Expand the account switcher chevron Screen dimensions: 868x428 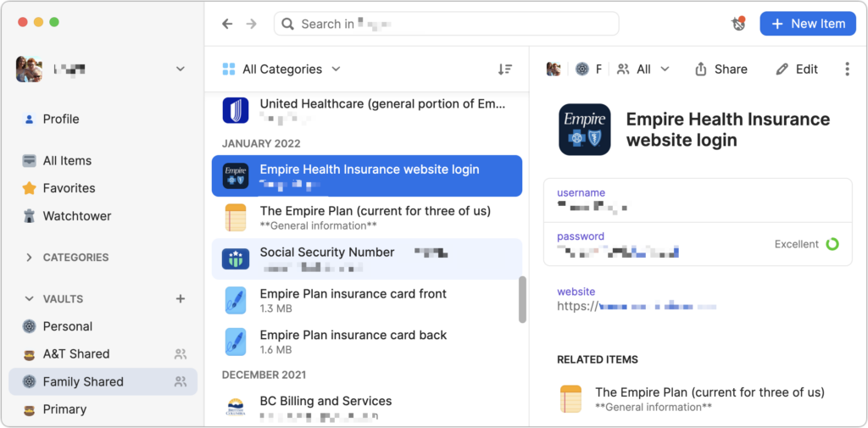pyautogui.click(x=180, y=69)
